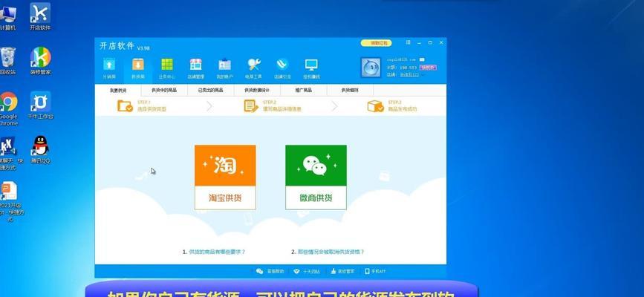Switch to the 供货数据统计 tab
Image resolution: width=644 pixels, height=297 pixels.
tap(257, 90)
